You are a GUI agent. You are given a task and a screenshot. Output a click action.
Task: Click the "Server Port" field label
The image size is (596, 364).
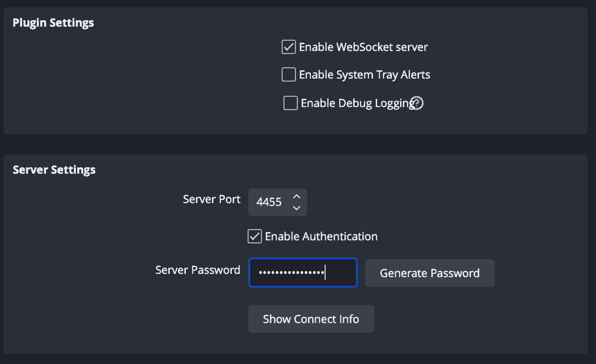(x=212, y=199)
